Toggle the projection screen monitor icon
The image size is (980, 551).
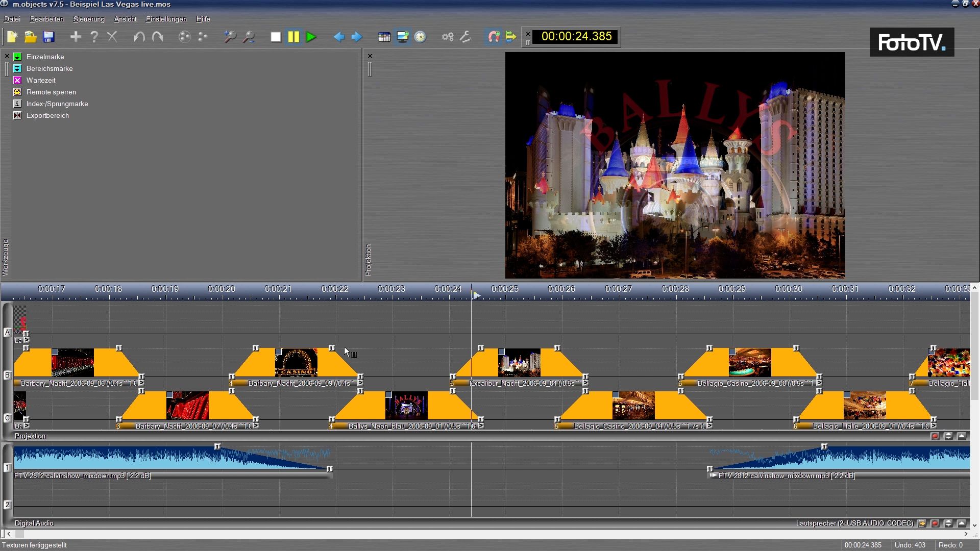click(403, 37)
